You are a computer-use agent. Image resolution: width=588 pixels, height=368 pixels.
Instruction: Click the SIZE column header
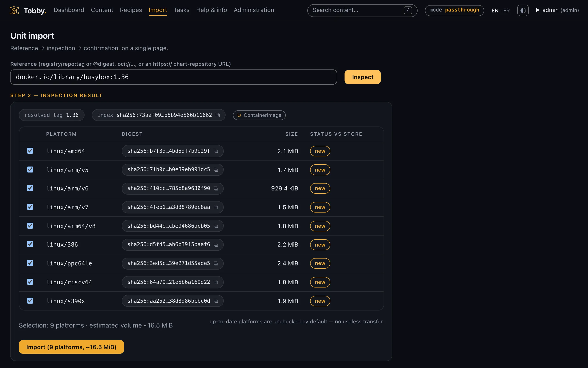(x=291, y=134)
